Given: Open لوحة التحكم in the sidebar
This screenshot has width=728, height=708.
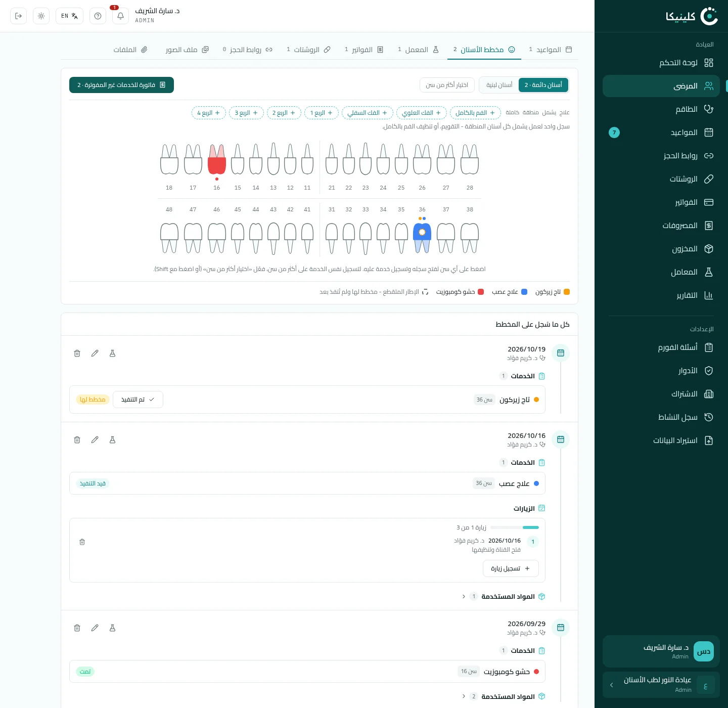Looking at the screenshot, I should [661, 63].
